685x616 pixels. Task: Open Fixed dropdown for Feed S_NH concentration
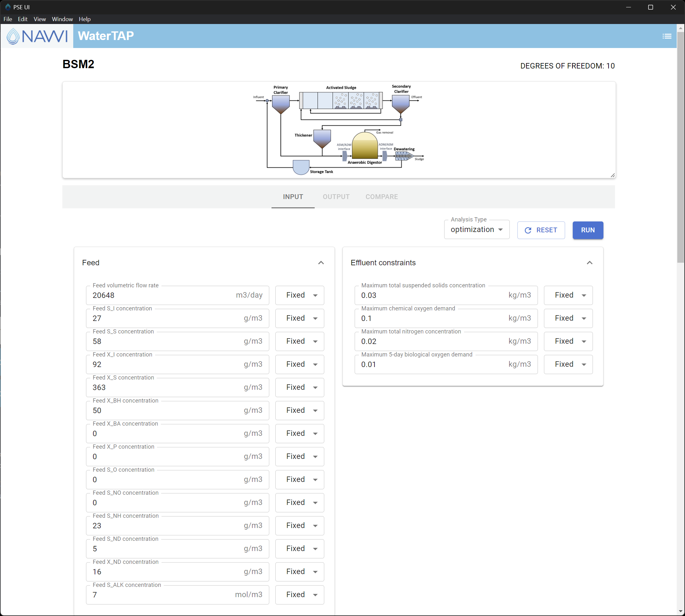[x=300, y=525]
